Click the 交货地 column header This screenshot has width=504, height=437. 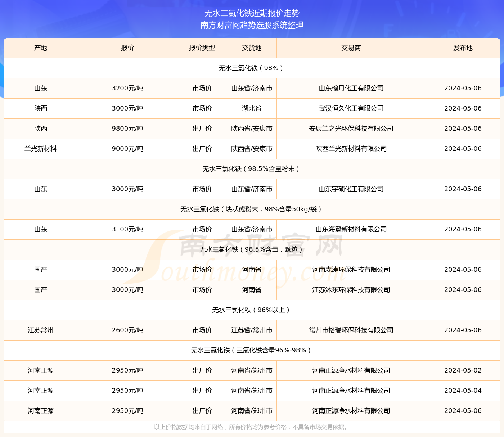point(252,48)
